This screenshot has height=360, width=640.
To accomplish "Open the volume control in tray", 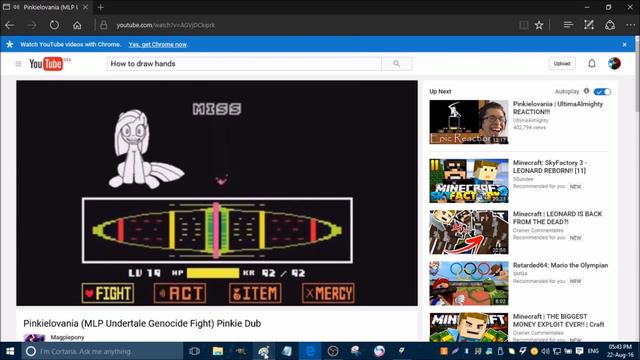I will click(x=545, y=351).
